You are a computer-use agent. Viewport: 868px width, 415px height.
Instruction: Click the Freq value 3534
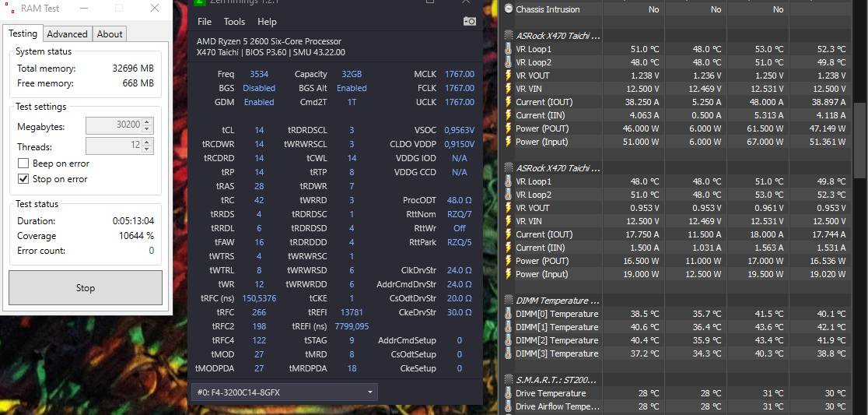[258, 74]
